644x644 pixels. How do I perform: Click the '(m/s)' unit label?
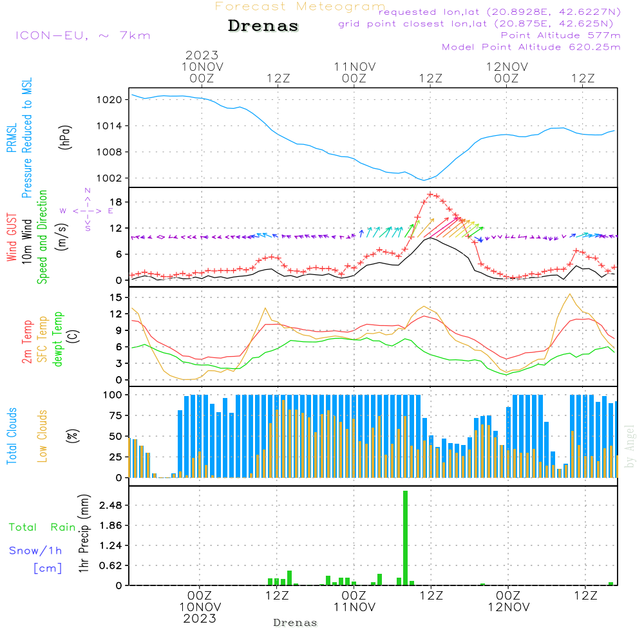(x=62, y=237)
